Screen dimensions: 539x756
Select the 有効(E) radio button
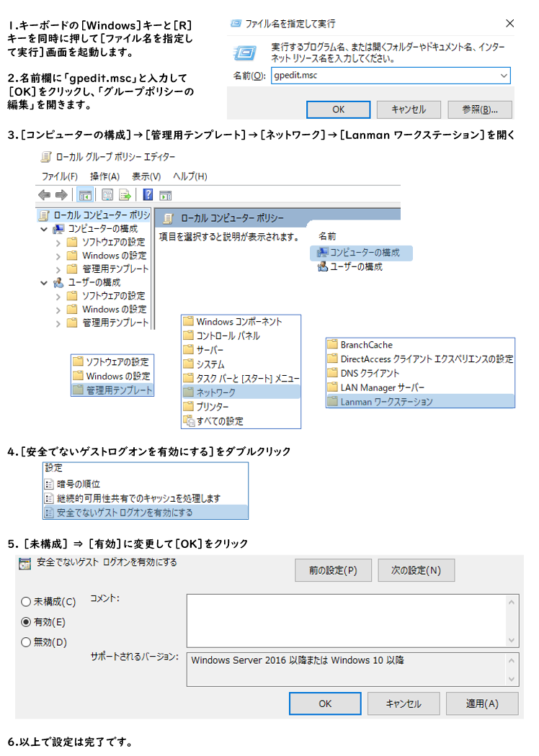tap(26, 622)
